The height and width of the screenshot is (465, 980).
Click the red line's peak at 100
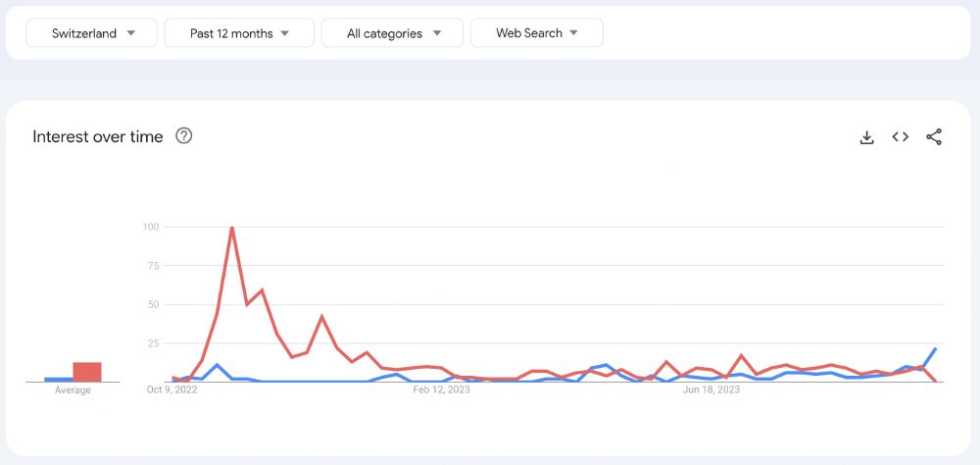pyautogui.click(x=231, y=228)
